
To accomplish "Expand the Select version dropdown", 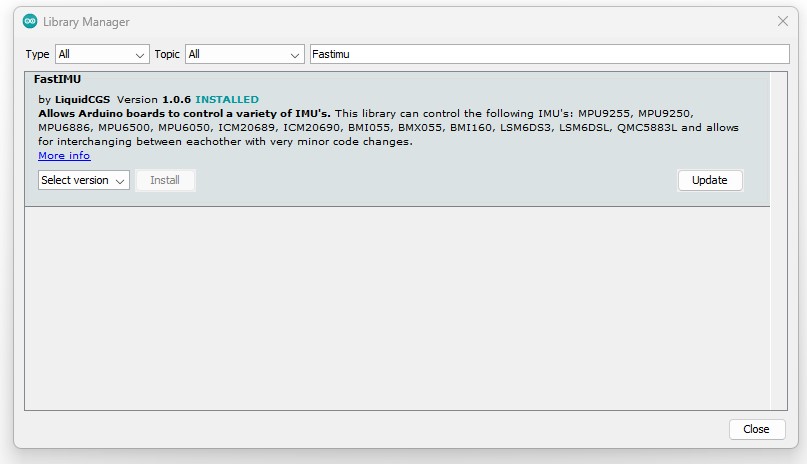I will click(83, 181).
